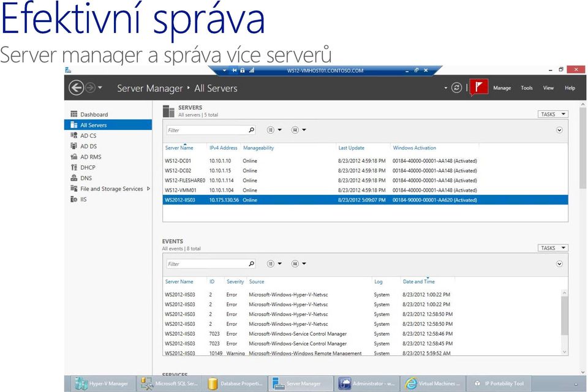Open the Help menu

pos(570,88)
